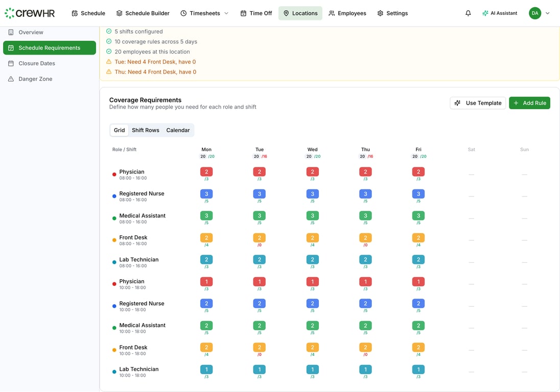Click the Use Template button

tap(478, 103)
